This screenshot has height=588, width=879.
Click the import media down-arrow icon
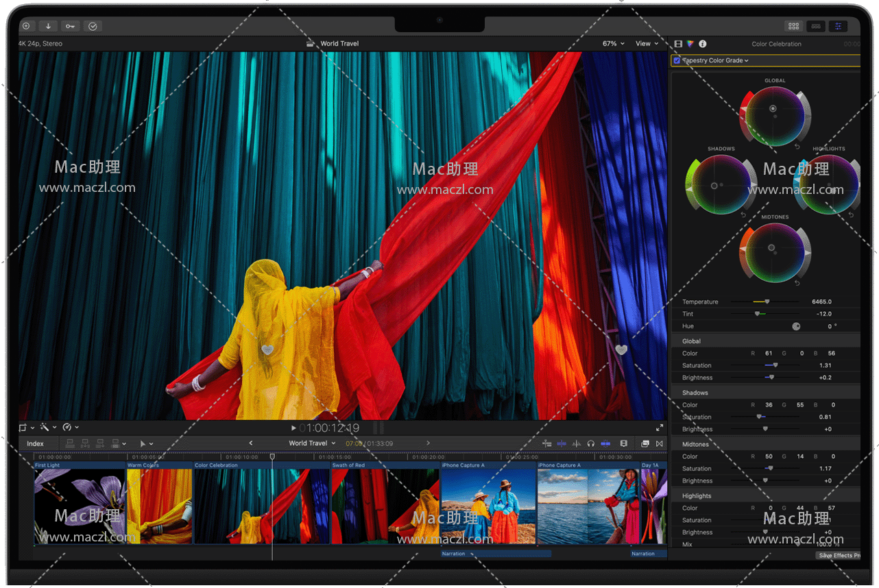coord(48,26)
